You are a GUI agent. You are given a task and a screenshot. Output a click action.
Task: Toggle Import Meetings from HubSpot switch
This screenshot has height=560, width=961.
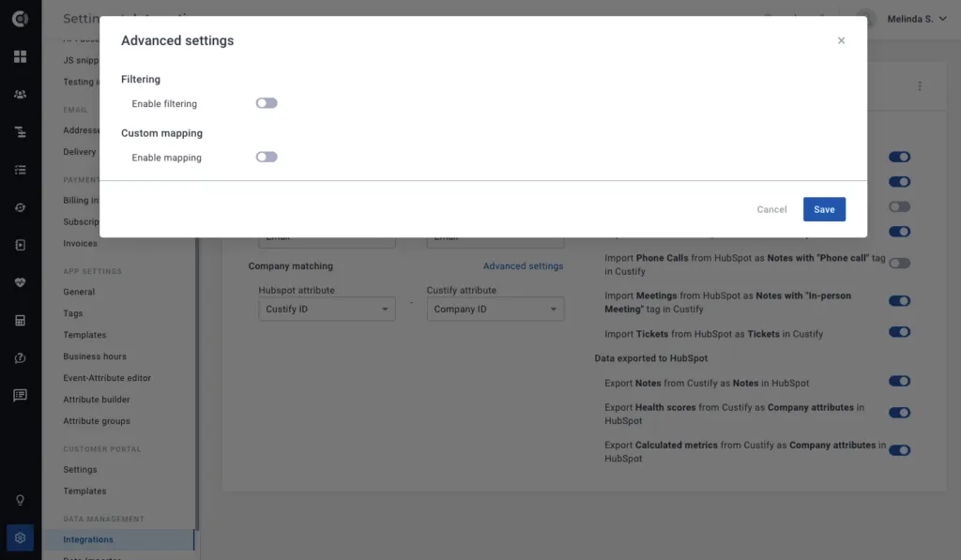click(899, 301)
